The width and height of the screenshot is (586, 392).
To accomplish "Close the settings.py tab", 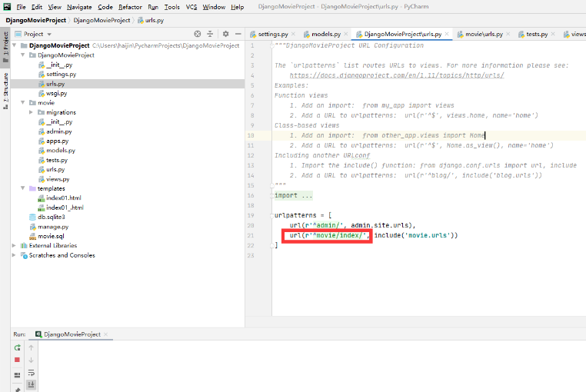I will (x=293, y=34).
